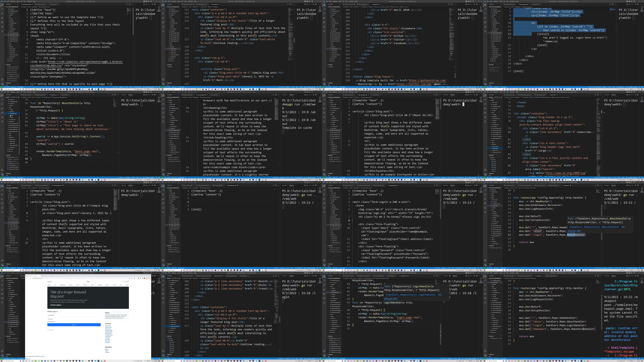Image resolution: width=644 pixels, height=362 pixels.
Task: Expand the helpers folder in the base.layout.tmpl window's explorer
Action: click(11, 25)
